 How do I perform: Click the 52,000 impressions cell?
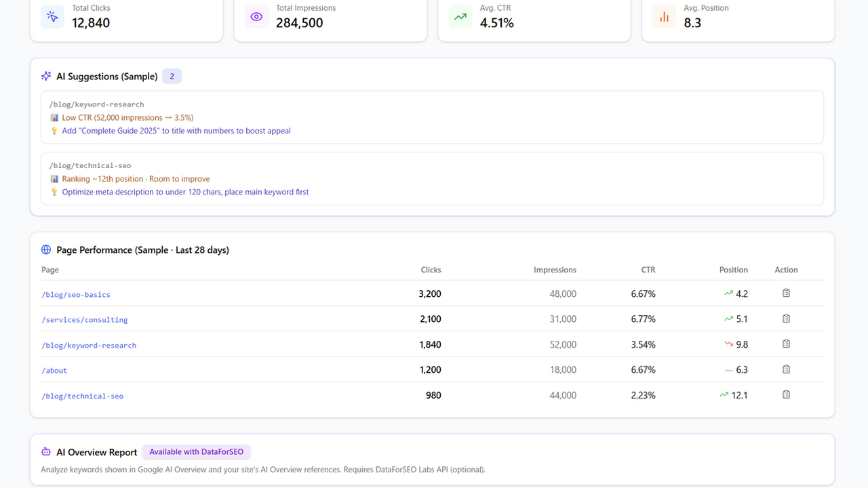563,344
